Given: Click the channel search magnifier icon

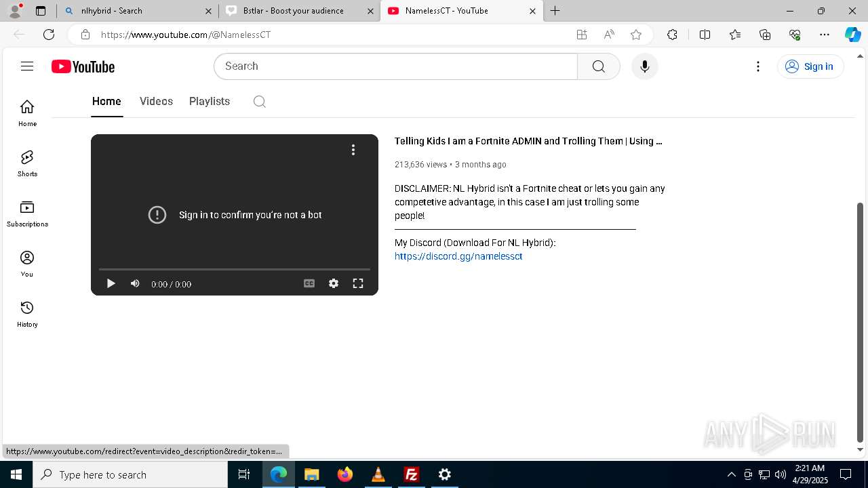Looking at the screenshot, I should click(259, 102).
